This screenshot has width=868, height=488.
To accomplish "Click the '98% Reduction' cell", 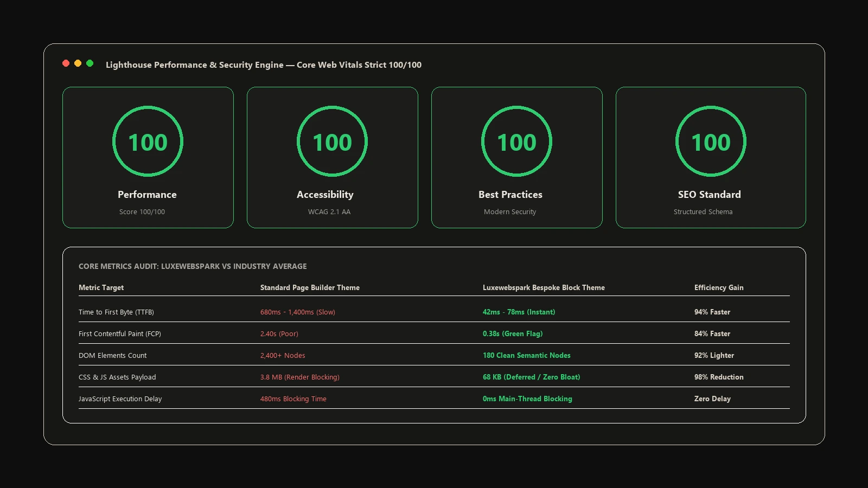I will point(719,377).
